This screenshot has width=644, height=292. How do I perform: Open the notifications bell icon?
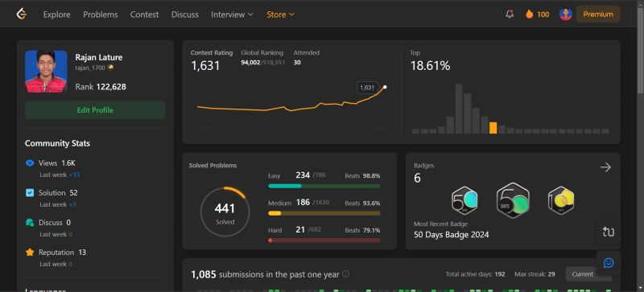click(510, 14)
